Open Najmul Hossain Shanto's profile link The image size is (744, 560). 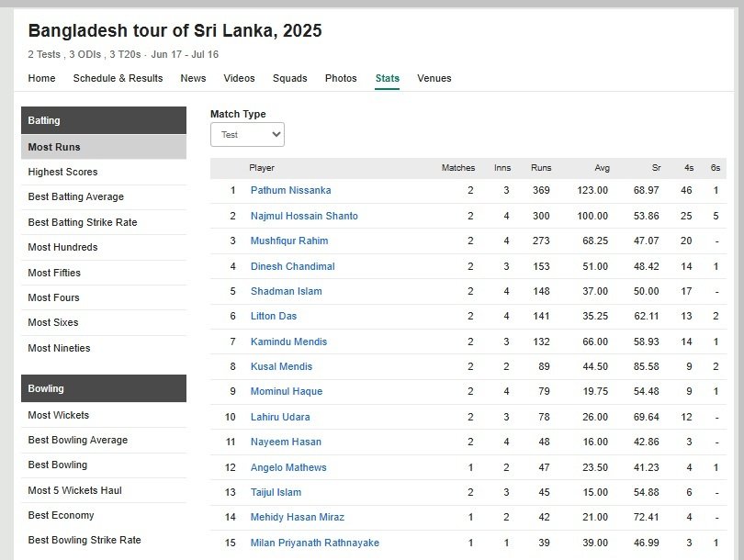[304, 216]
